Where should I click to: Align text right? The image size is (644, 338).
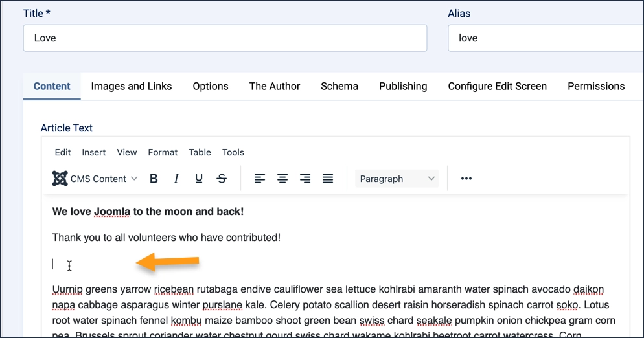(x=305, y=179)
